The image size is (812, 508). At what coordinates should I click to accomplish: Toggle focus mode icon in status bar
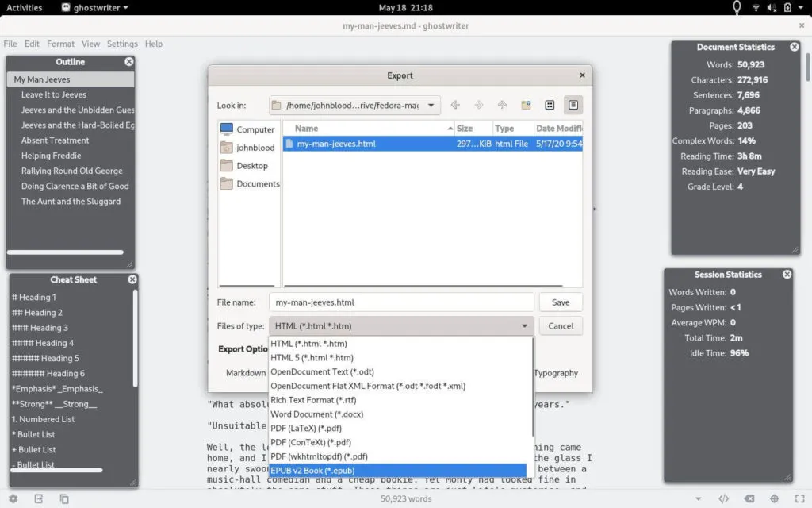[774, 498]
